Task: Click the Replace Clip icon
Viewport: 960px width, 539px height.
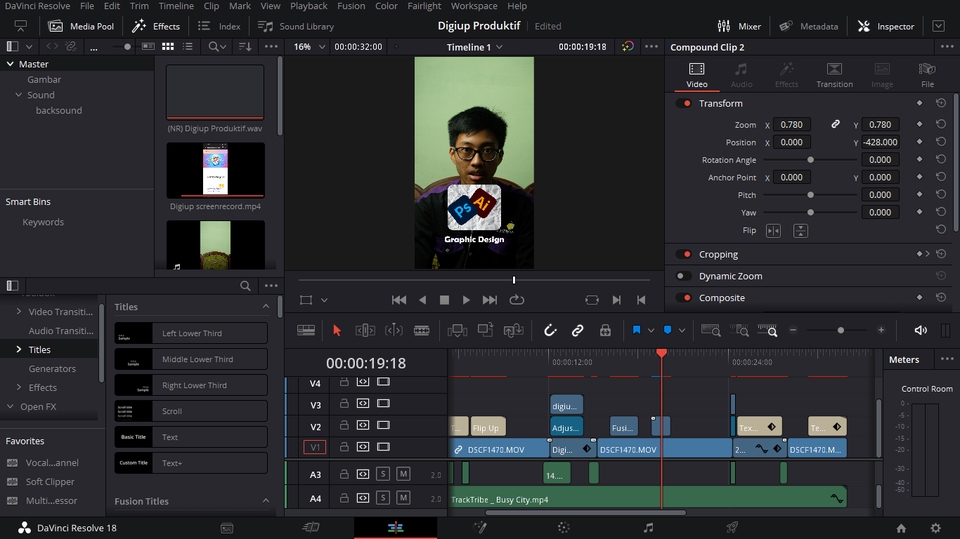Action: click(x=513, y=330)
